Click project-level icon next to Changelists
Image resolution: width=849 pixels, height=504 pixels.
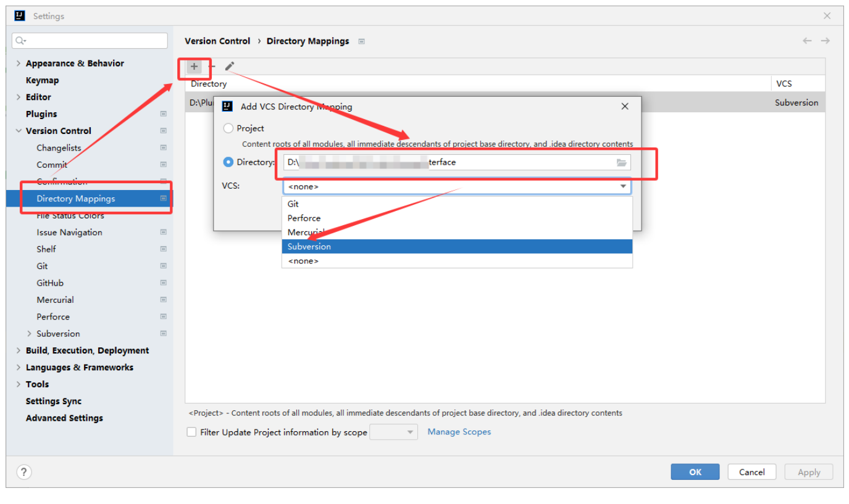coord(164,148)
